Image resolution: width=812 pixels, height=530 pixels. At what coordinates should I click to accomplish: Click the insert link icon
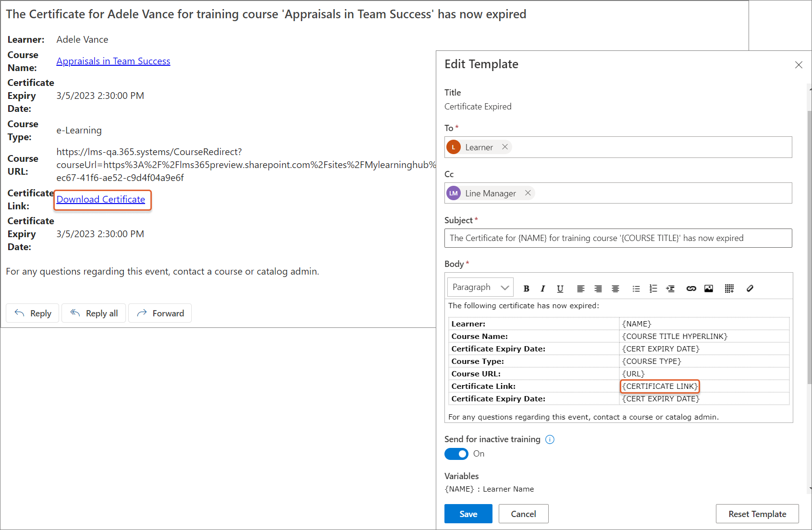coord(691,289)
